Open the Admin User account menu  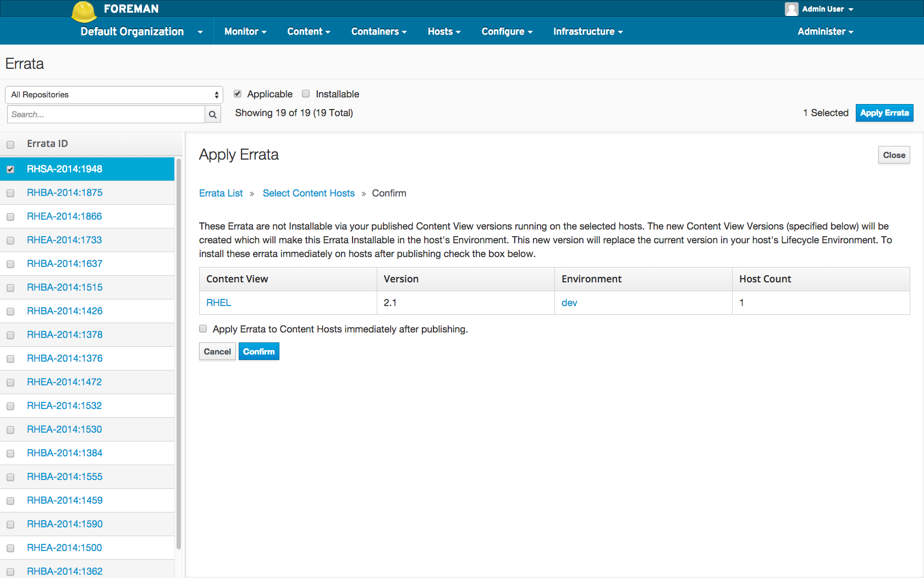click(x=827, y=9)
